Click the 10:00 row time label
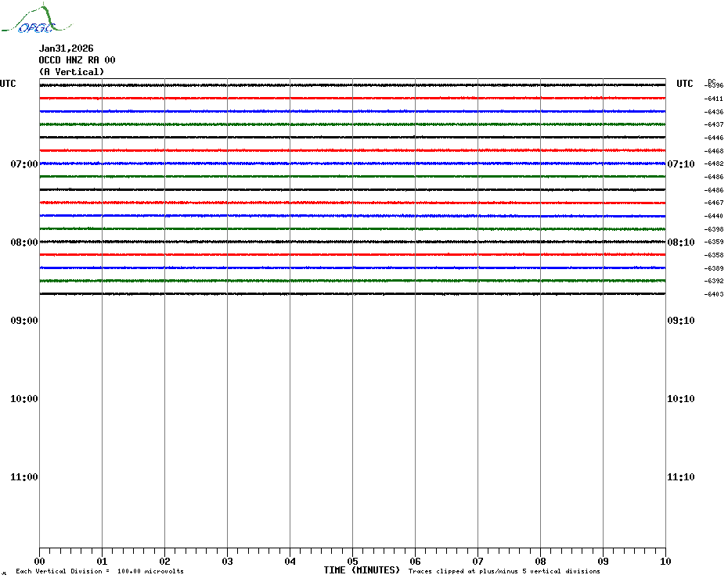The image size is (728, 582). (24, 399)
